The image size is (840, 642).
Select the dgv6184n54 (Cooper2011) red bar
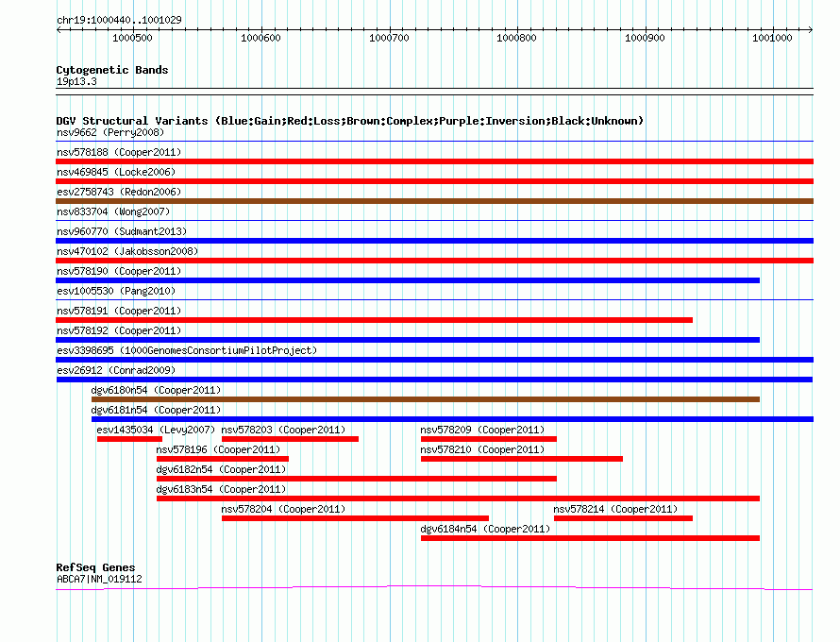(590, 538)
